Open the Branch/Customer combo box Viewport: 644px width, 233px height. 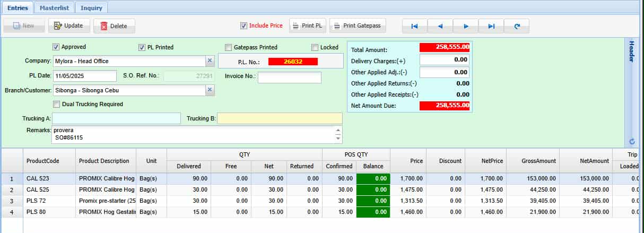[128, 90]
